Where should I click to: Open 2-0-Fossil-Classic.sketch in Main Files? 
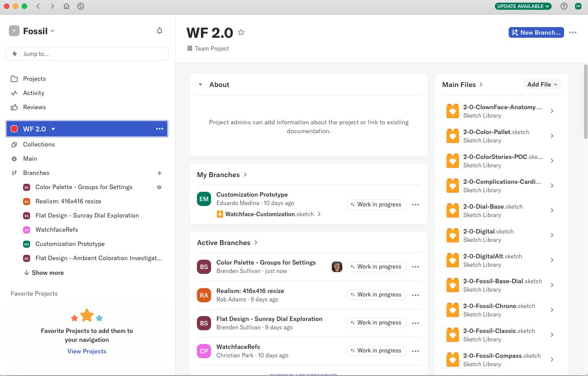pyautogui.click(x=501, y=335)
